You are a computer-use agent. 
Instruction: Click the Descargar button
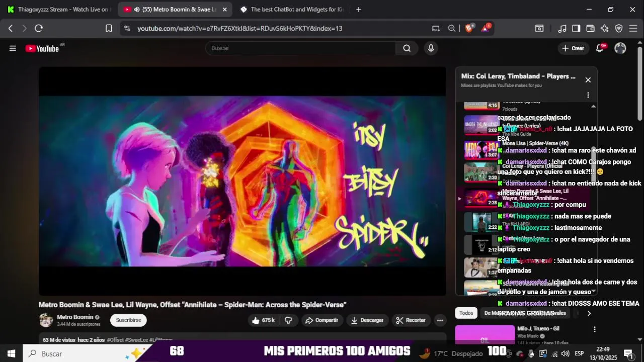pyautogui.click(x=367, y=320)
